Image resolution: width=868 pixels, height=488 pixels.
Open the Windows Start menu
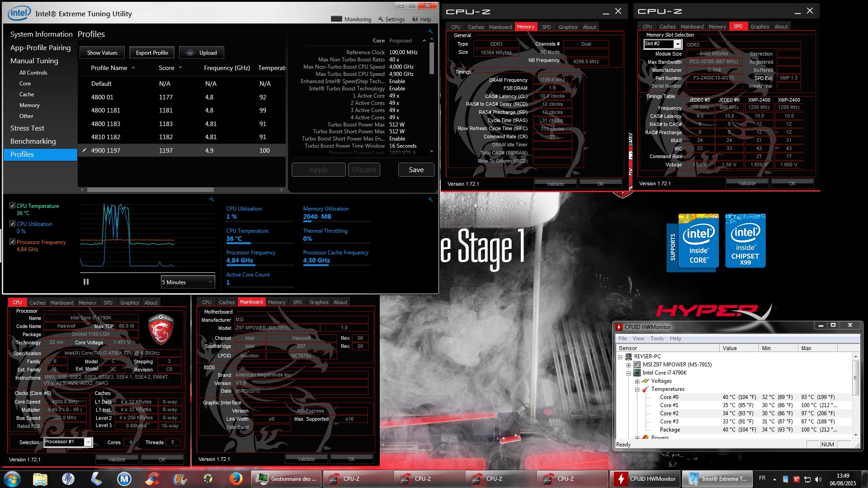pos(12,479)
